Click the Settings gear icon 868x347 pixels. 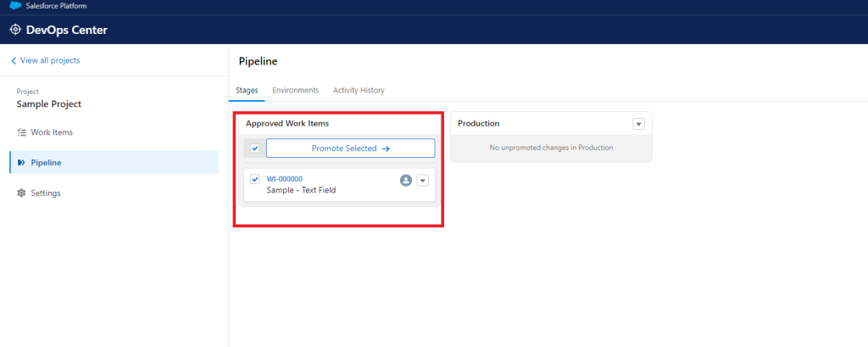click(x=21, y=193)
